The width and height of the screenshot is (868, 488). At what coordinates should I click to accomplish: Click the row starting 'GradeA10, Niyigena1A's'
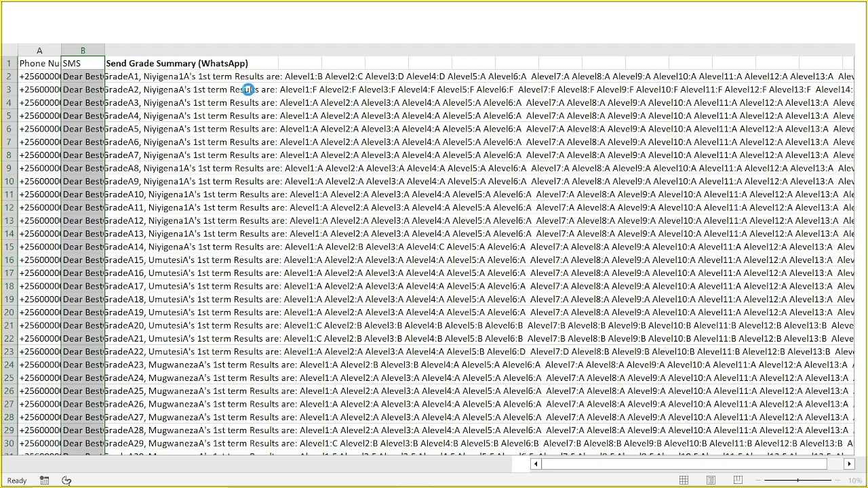(x=479, y=195)
